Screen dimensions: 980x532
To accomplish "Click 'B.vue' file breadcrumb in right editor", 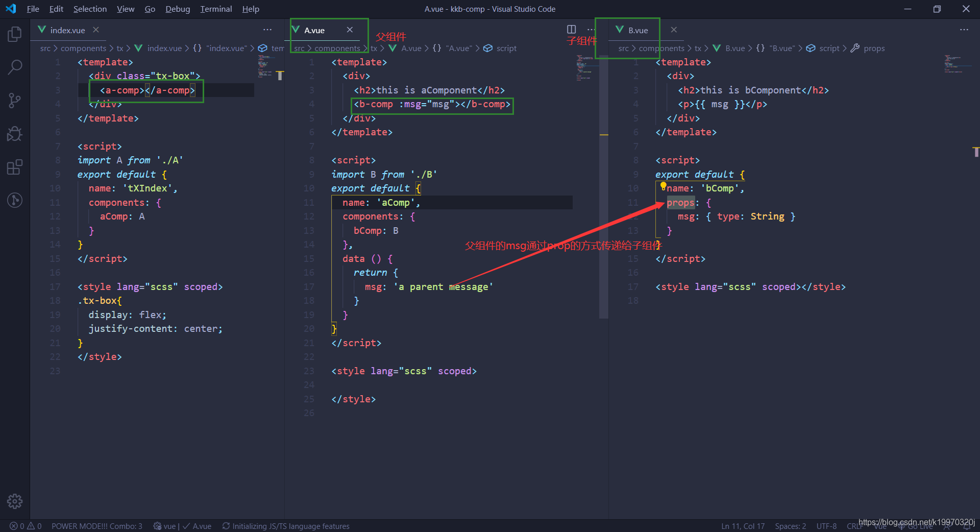I will point(735,48).
